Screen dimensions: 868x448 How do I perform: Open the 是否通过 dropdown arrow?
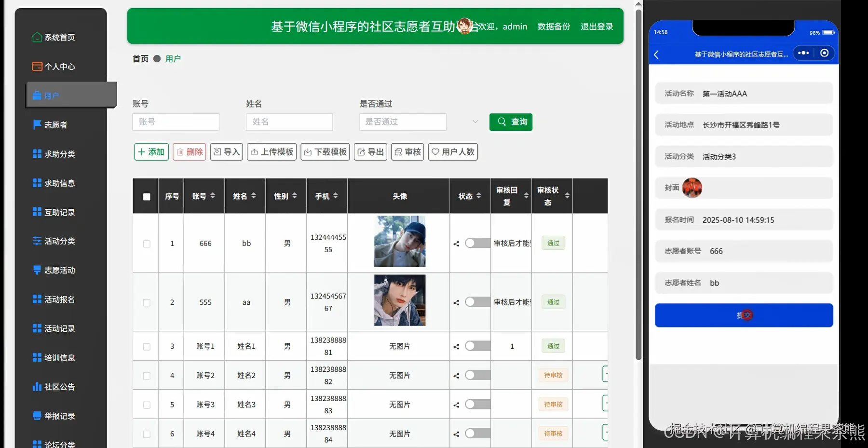pyautogui.click(x=475, y=122)
